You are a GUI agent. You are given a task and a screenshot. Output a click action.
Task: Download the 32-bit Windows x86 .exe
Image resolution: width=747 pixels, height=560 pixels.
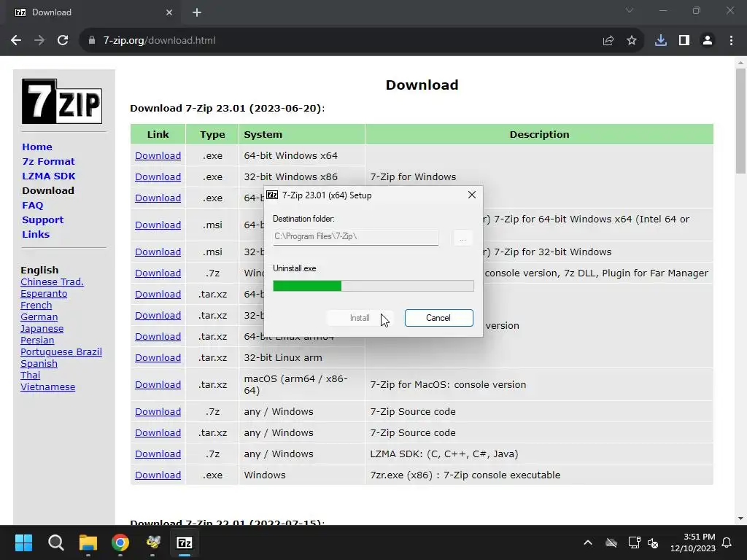pyautogui.click(x=158, y=176)
